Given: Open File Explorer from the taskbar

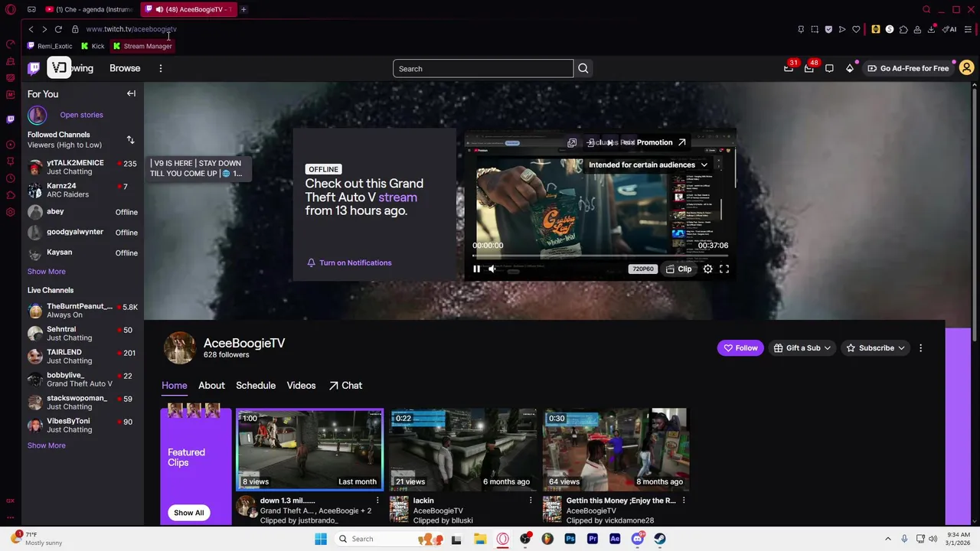Looking at the screenshot, I should pos(480,539).
